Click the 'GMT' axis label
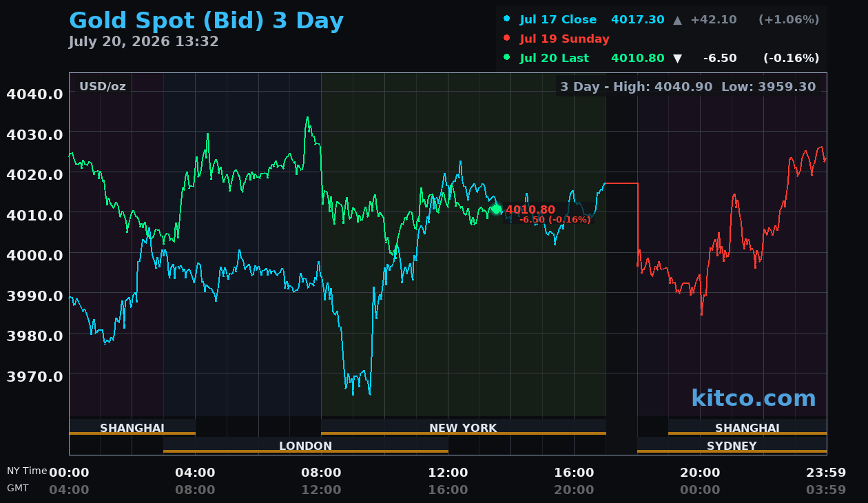The height and width of the screenshot is (503, 868). coord(18,488)
